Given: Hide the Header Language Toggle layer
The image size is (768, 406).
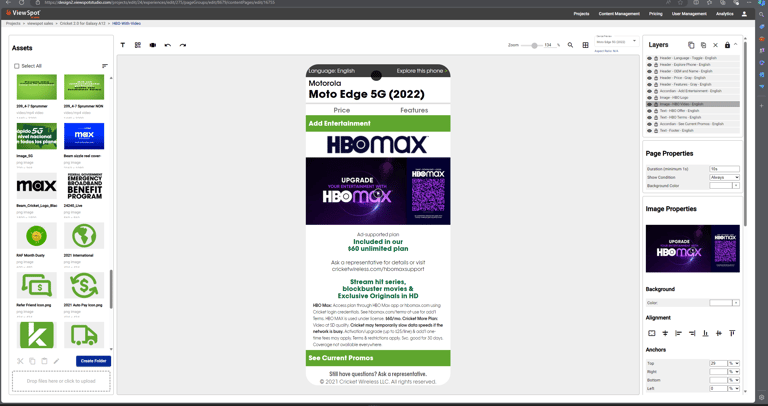Looking at the screenshot, I should tap(649, 58).
